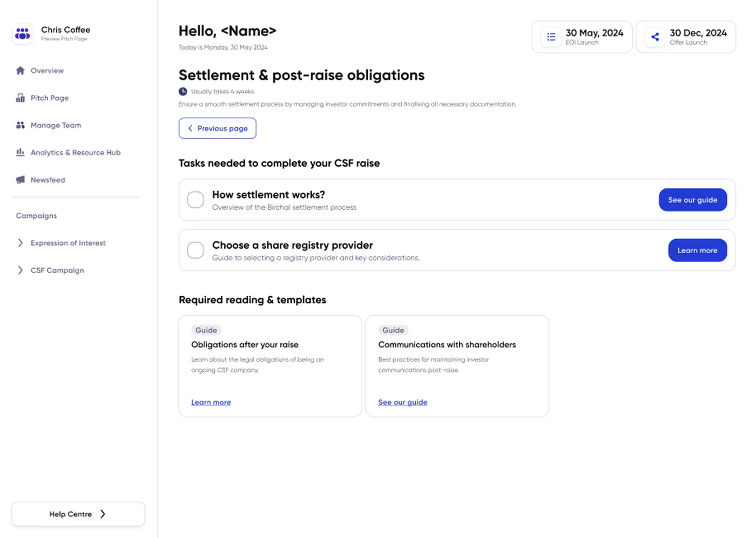The width and height of the screenshot is (756, 538).
Task: Click the Newsfeed megaphone icon
Action: click(21, 180)
